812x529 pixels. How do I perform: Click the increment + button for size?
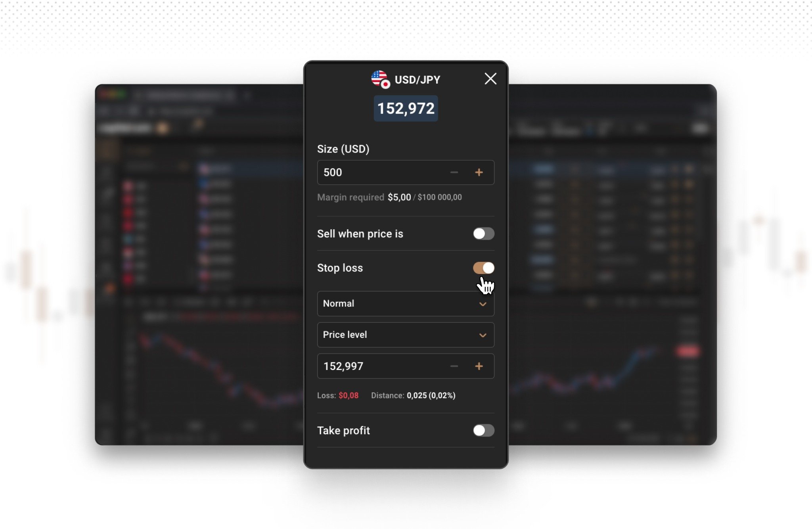pyautogui.click(x=479, y=172)
